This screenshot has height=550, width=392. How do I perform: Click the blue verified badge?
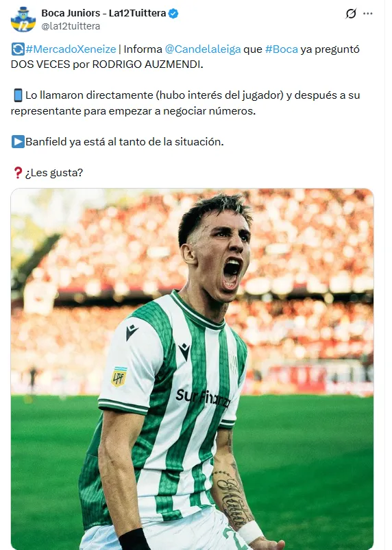pyautogui.click(x=173, y=13)
